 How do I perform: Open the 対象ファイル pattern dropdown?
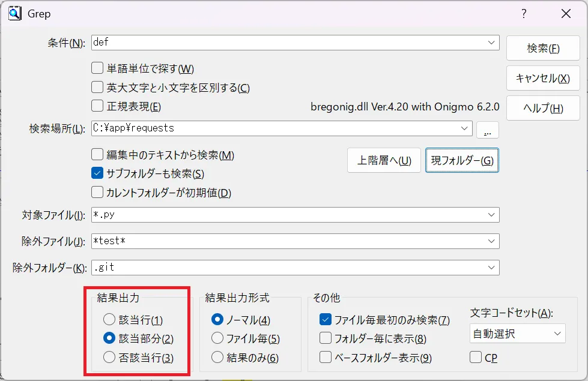point(492,214)
